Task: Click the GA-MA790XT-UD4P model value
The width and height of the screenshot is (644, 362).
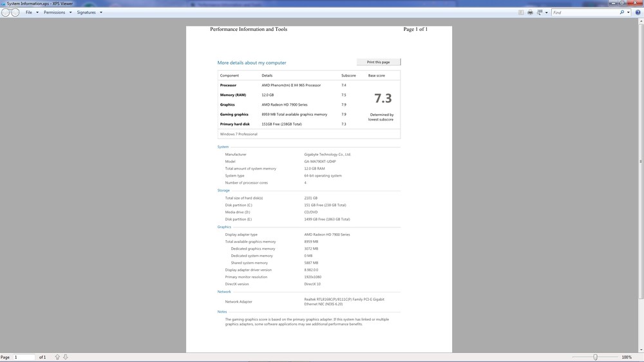Action: (x=320, y=162)
